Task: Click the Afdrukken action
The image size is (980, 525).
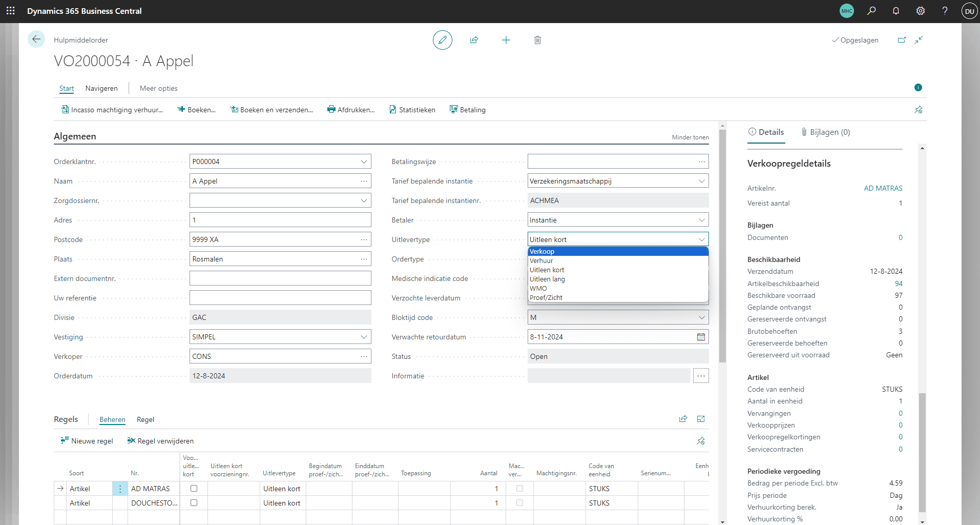Action: 351,110
